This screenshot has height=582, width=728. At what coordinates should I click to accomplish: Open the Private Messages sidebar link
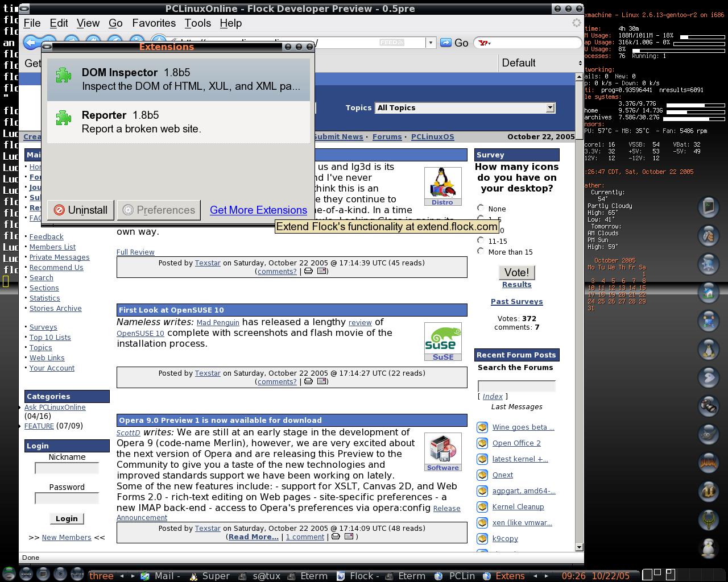60,257
